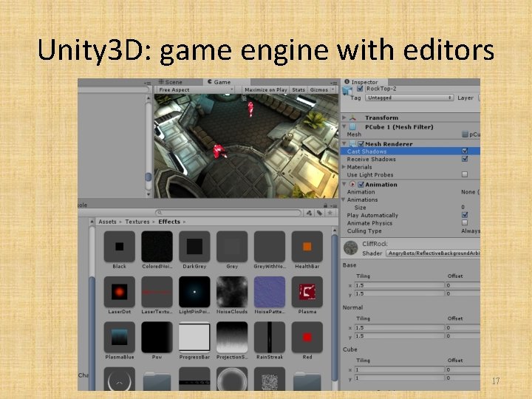Select the NoiseClouds texture asset

pos(232,292)
